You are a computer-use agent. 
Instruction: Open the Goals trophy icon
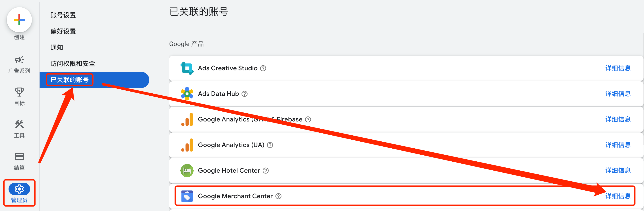point(19,92)
